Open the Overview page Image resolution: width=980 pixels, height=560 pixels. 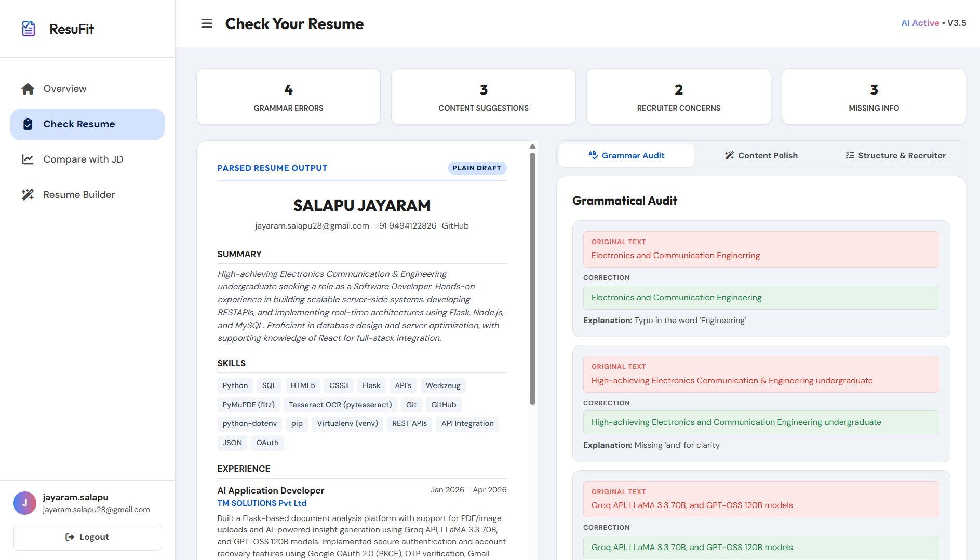[87, 89]
